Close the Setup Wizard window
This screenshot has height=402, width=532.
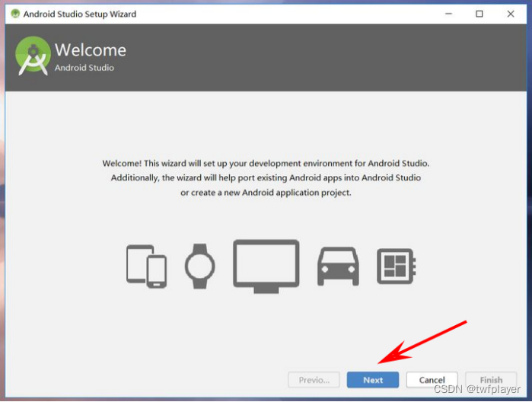tap(511, 14)
